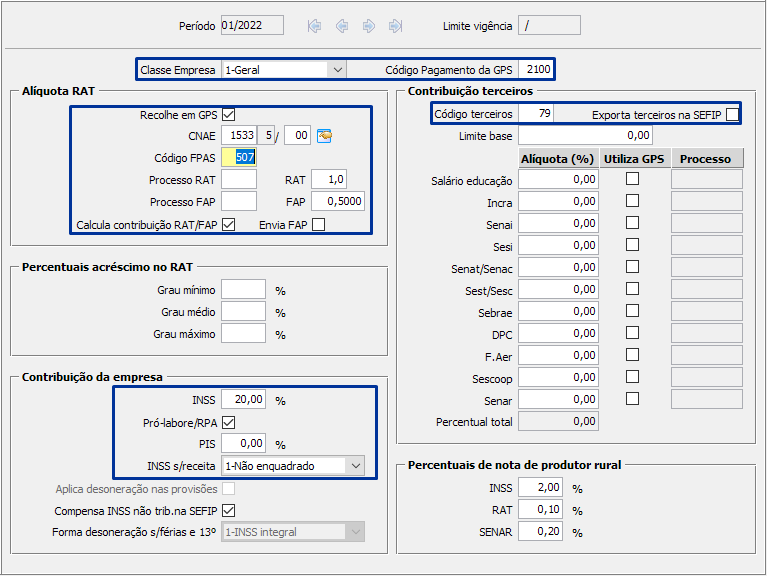767x576 pixels.
Task: Open Forma desoneração s/férias e 13º dropdown
Action: tap(355, 533)
